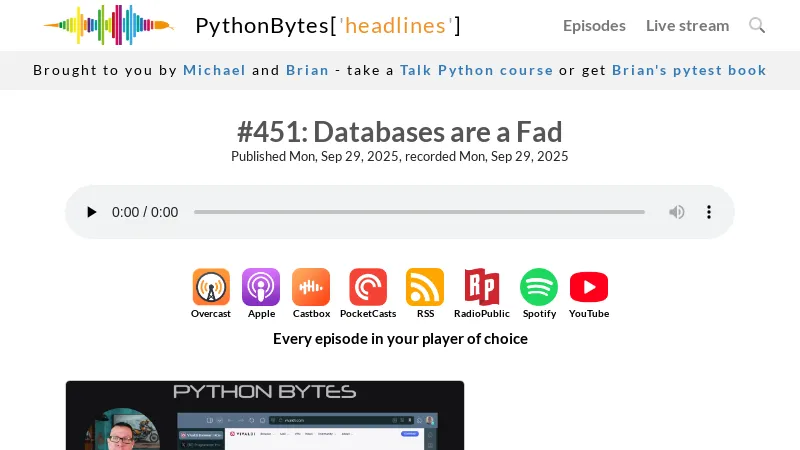
Task: Open the Live stream page
Action: 687,26
